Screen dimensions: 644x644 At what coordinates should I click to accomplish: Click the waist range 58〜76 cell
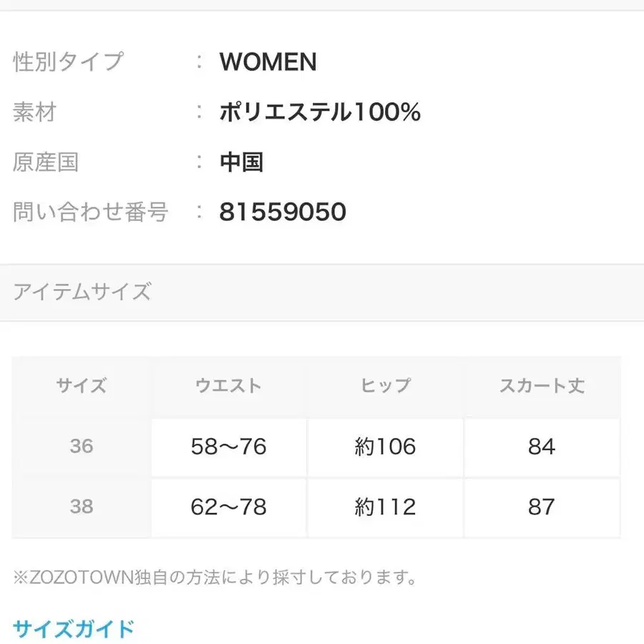(229, 447)
